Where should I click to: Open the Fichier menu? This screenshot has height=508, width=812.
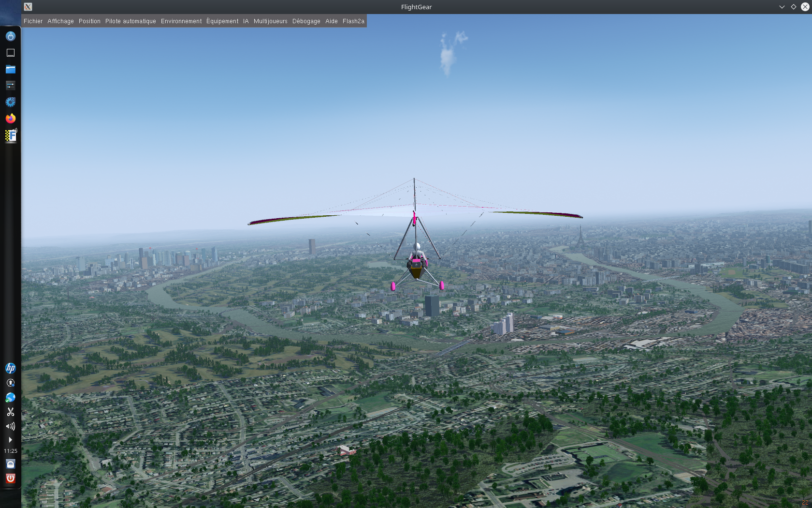coord(33,21)
